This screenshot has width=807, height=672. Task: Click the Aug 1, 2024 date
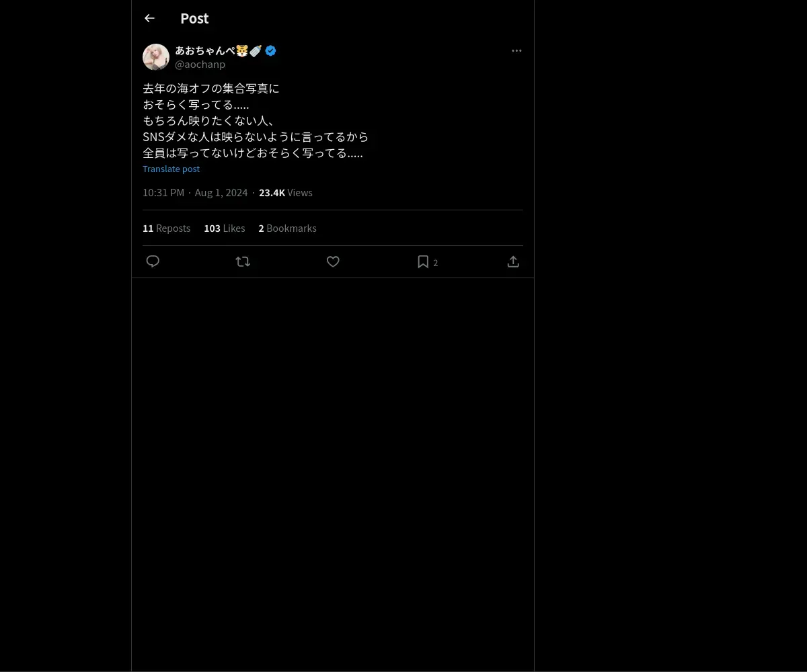[221, 193]
